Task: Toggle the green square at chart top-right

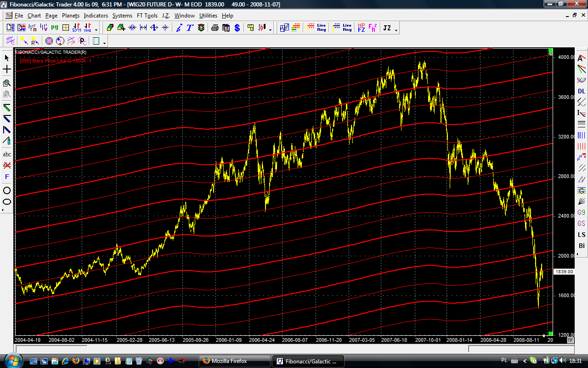Action: pyautogui.click(x=550, y=51)
